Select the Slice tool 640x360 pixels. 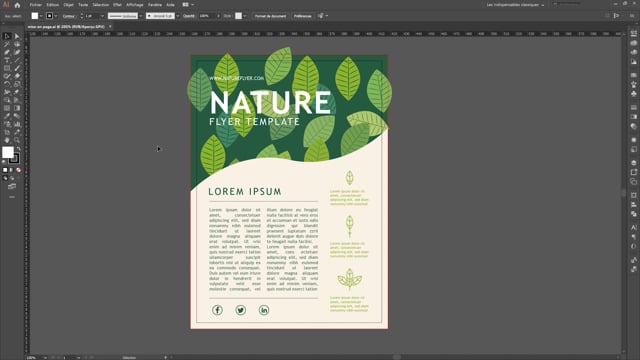click(17, 132)
